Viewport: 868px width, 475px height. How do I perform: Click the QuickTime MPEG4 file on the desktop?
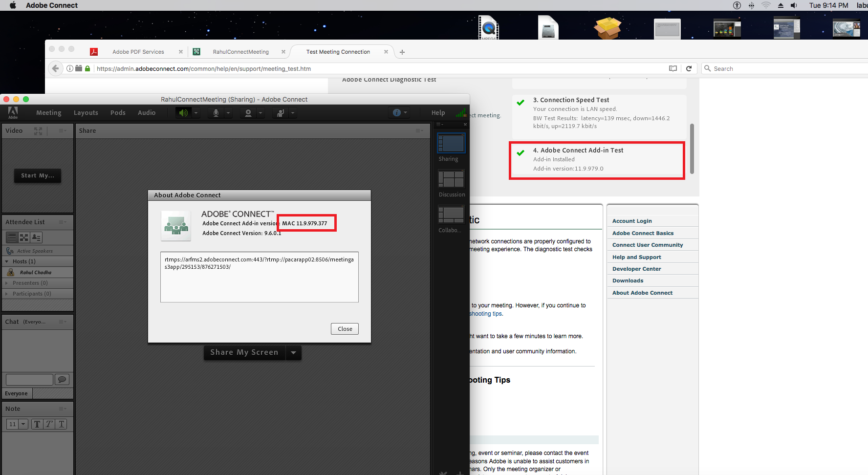[x=488, y=27]
